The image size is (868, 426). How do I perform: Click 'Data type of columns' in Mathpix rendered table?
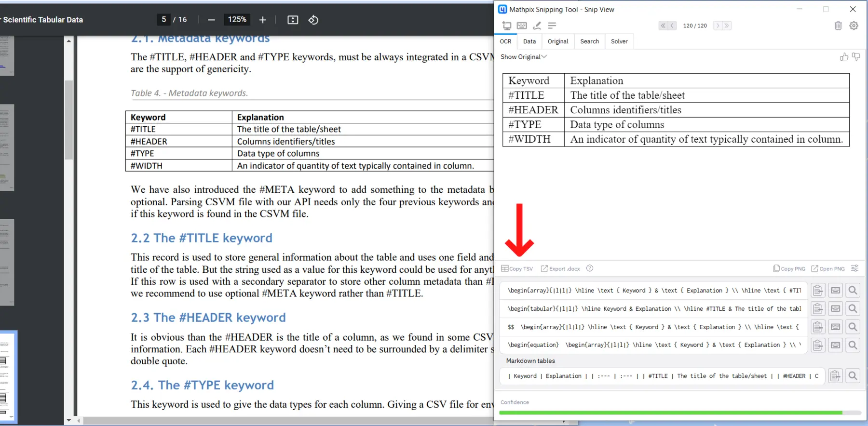(x=617, y=125)
